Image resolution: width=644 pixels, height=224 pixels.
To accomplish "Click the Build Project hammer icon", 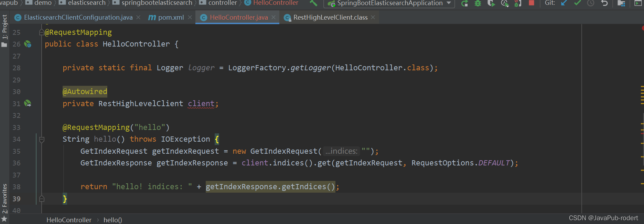I will pos(313,3).
